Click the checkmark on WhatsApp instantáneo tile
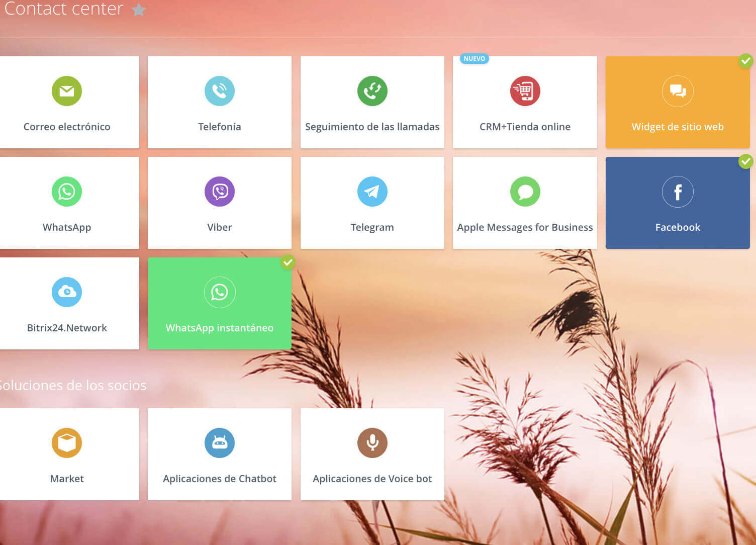The width and height of the screenshot is (756, 545). 288,262
